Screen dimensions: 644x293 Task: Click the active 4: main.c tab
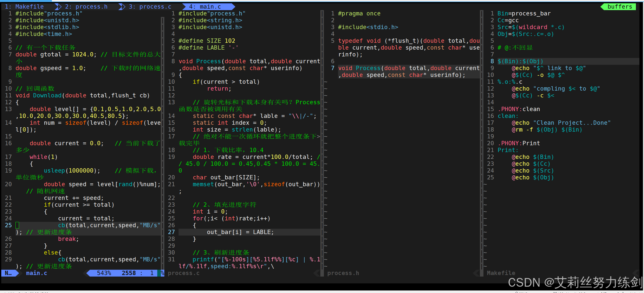click(x=205, y=7)
